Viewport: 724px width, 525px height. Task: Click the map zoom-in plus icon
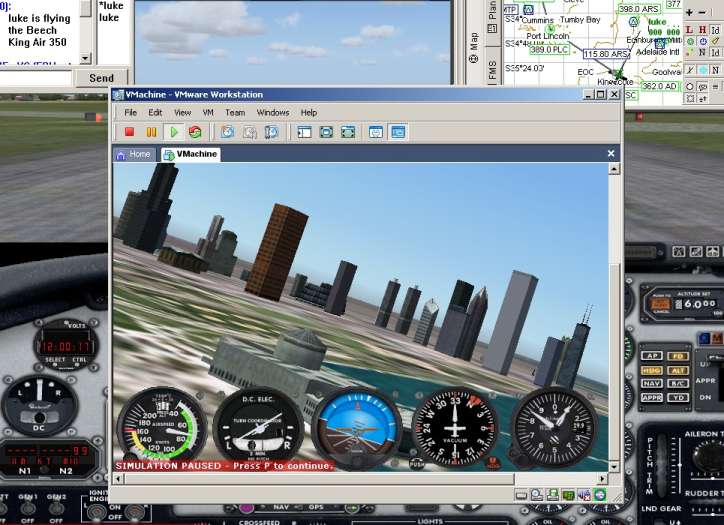point(690,12)
